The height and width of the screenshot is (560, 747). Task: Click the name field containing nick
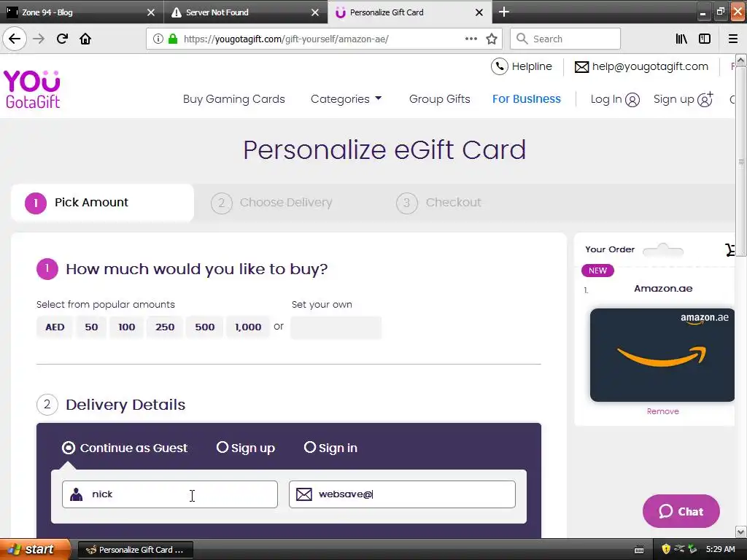(169, 494)
